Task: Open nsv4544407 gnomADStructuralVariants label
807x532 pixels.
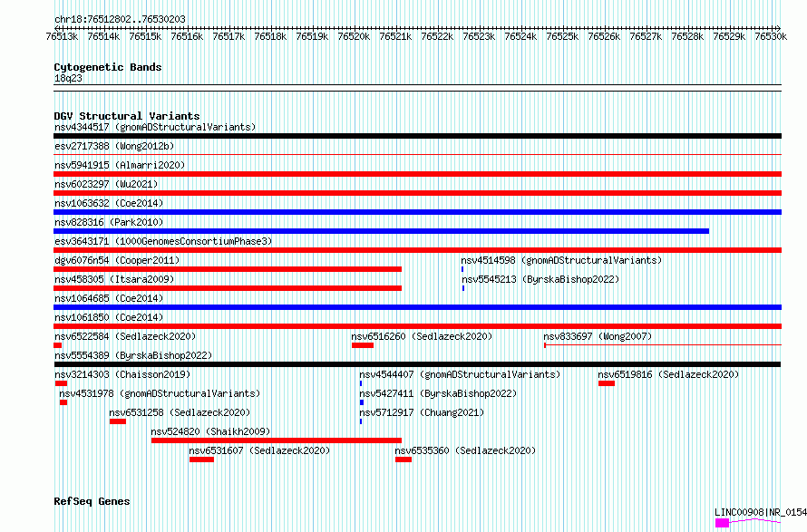Action: point(460,374)
